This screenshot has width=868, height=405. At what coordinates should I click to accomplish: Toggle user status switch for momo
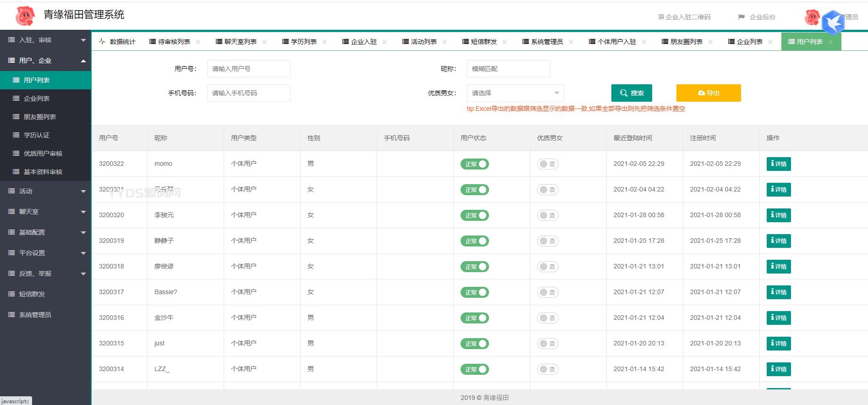click(x=475, y=164)
